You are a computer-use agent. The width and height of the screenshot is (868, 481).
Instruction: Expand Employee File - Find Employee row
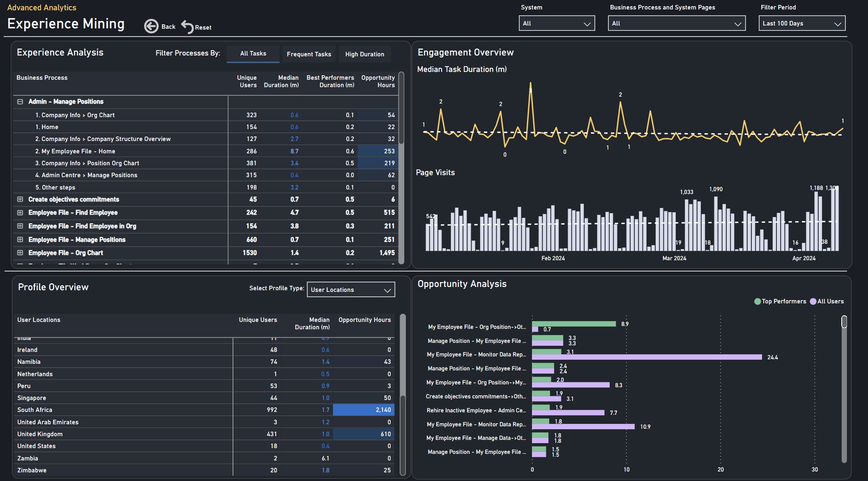(x=20, y=213)
